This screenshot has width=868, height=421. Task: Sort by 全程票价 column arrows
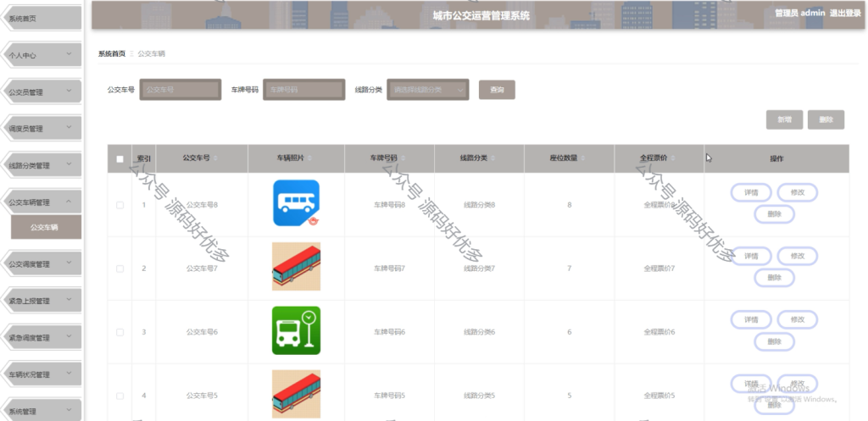(x=672, y=158)
